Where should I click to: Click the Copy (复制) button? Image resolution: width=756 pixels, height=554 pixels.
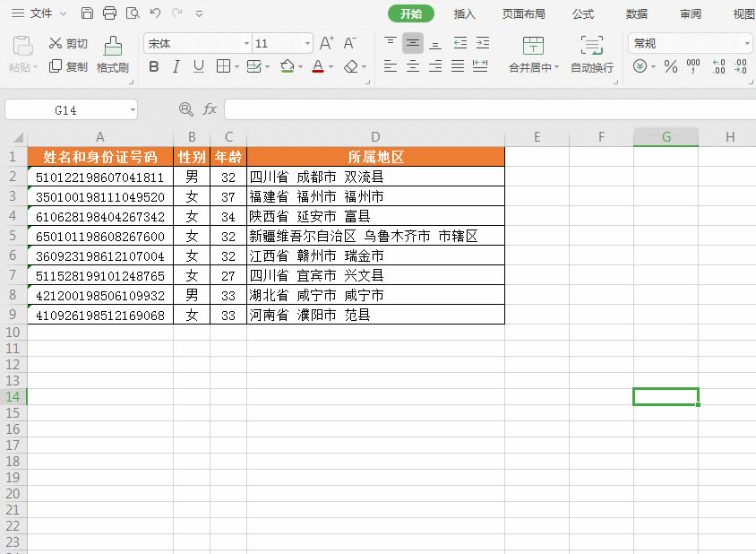pos(68,66)
